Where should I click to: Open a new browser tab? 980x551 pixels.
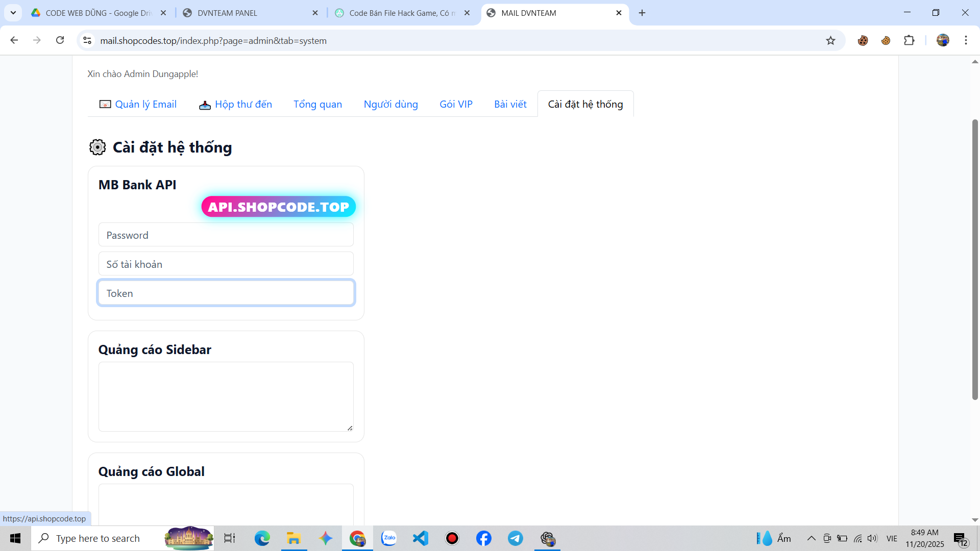642,13
